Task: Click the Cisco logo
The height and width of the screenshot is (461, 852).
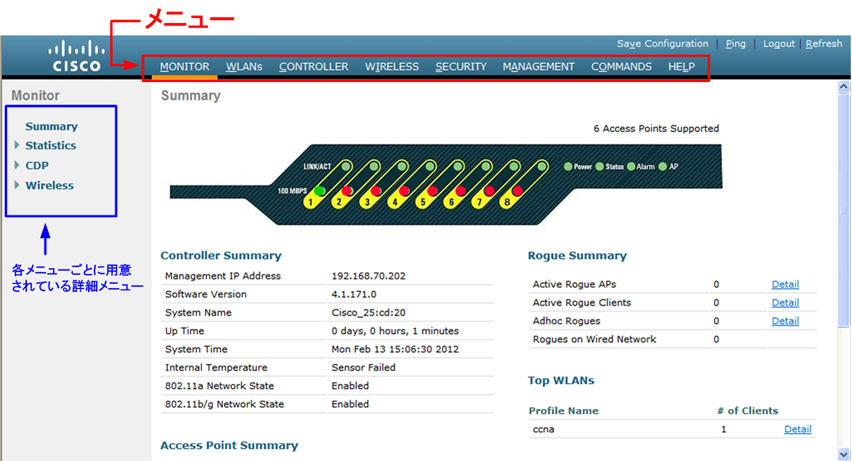Action: tap(76, 57)
